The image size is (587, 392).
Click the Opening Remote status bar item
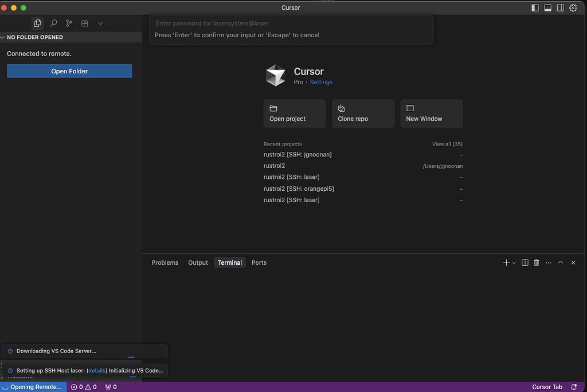[x=33, y=387]
